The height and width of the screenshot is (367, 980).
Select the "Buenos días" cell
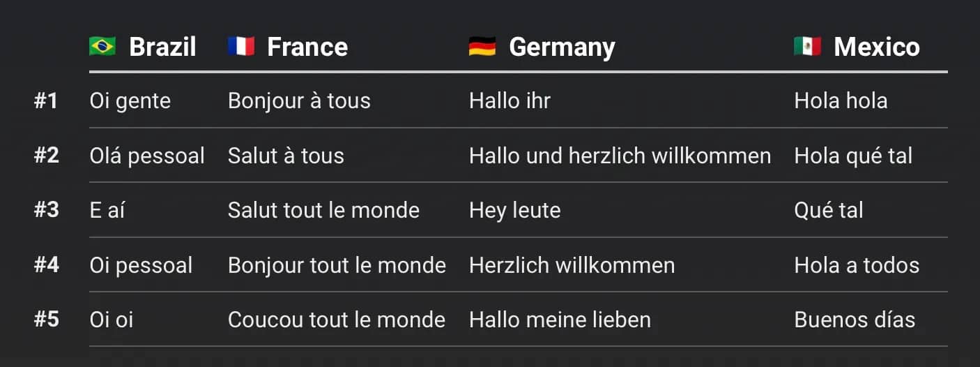click(855, 320)
